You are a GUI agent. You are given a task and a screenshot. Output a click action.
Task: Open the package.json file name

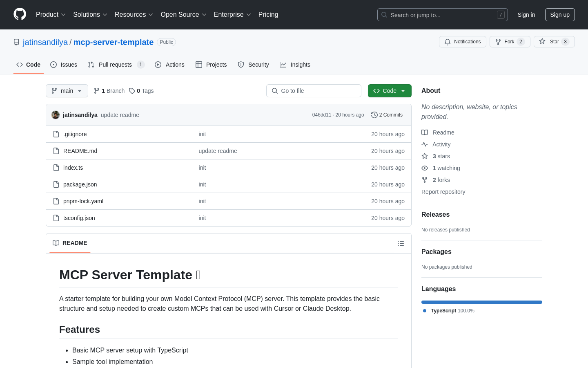(x=80, y=184)
